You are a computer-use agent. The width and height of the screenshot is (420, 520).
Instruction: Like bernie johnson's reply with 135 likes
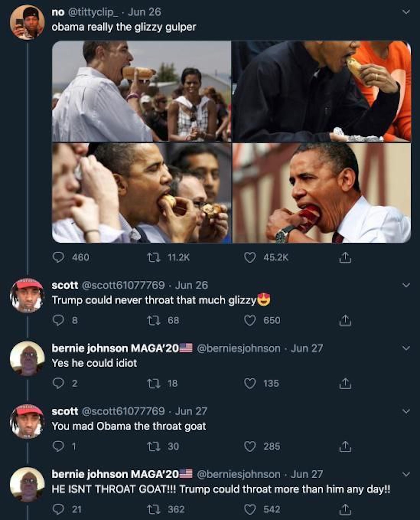[249, 383]
